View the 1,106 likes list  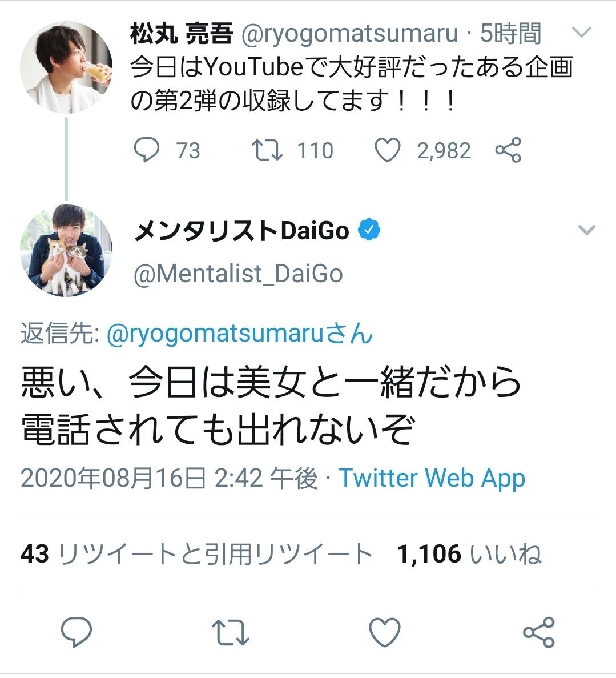coord(469,554)
